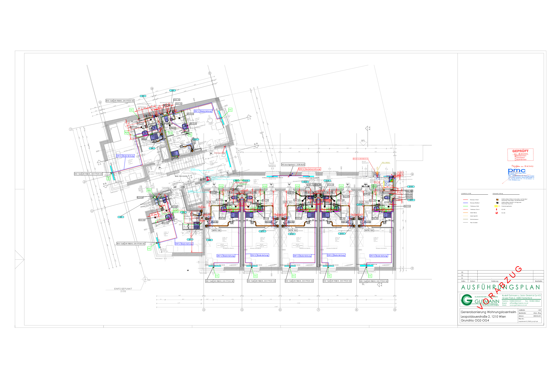Click the cyan S5 riser tag
Viewport: 554px width, 392px height.
point(121,217)
